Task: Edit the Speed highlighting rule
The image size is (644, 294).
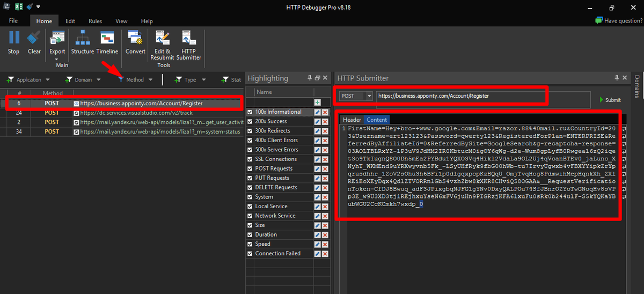Action: pos(318,244)
